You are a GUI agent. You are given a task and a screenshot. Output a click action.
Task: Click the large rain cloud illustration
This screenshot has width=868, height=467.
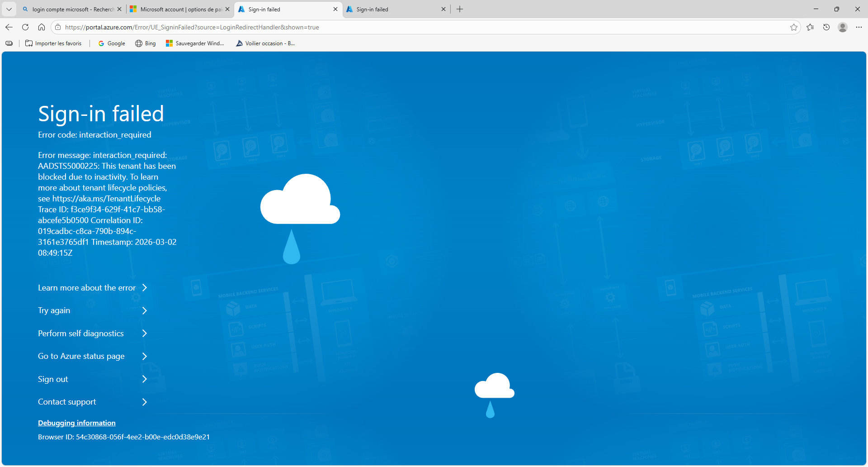point(300,219)
